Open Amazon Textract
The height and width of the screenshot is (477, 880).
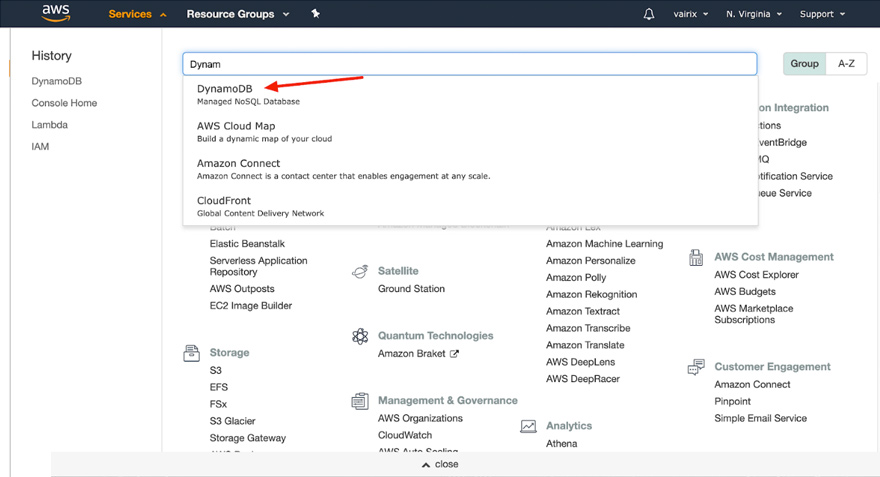coord(583,311)
